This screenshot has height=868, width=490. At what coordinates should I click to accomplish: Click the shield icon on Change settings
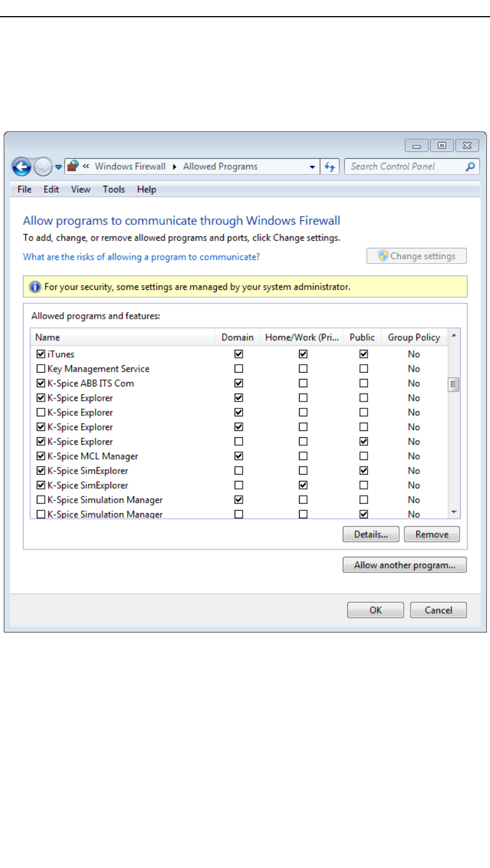[x=383, y=256]
